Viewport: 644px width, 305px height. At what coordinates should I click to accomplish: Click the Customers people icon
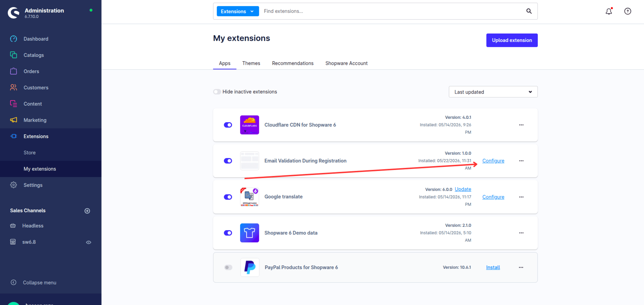coord(13,87)
